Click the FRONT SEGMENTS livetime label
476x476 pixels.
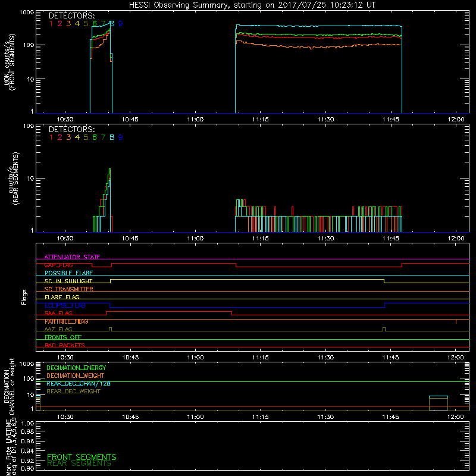tap(82, 457)
